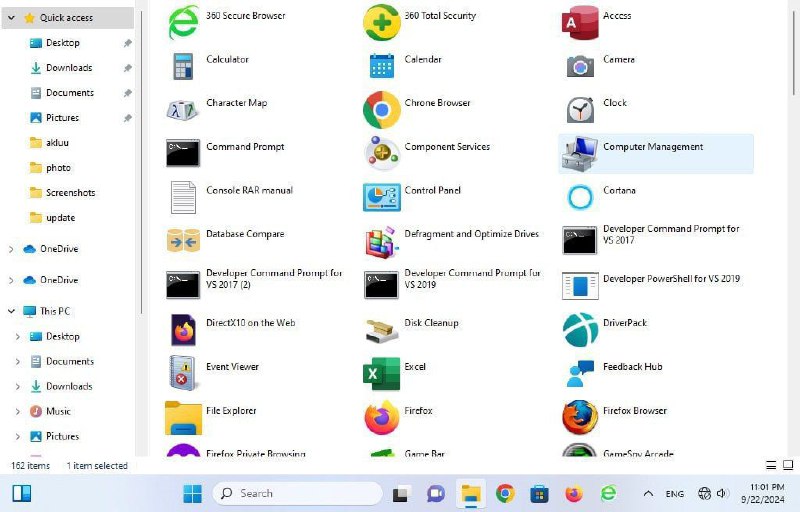Select the Clock app icon
This screenshot has height=512, width=800.
580,110
